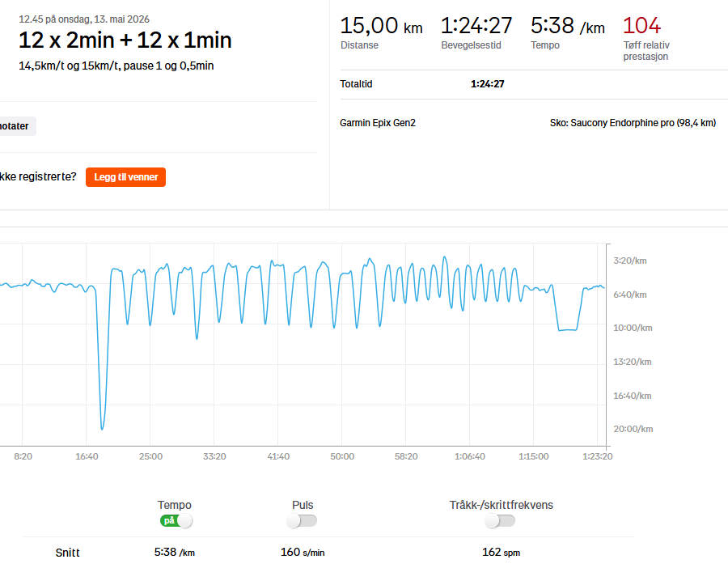Click the 3:20/km pace axis label
Image resolution: width=728 pixels, height=568 pixels.
click(630, 261)
